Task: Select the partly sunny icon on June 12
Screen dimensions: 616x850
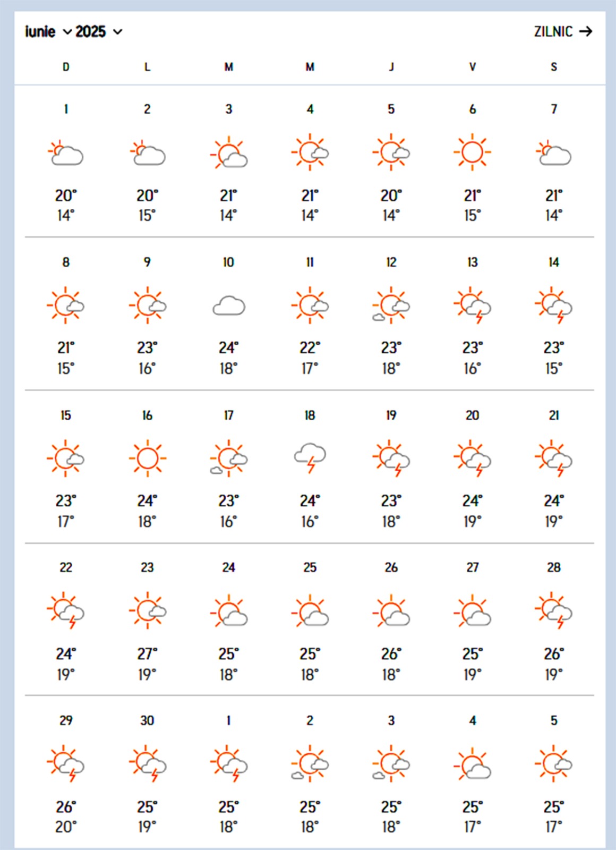Action: tap(391, 306)
